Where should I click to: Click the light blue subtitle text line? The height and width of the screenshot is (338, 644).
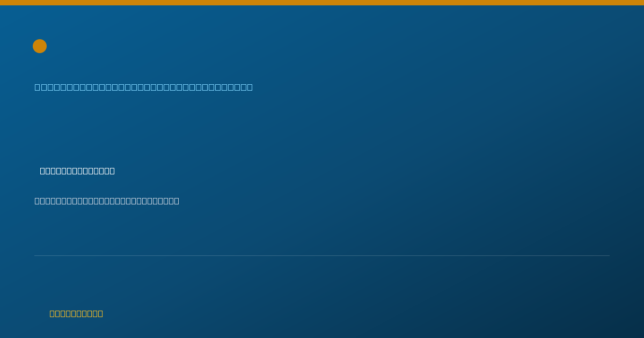[144, 87]
